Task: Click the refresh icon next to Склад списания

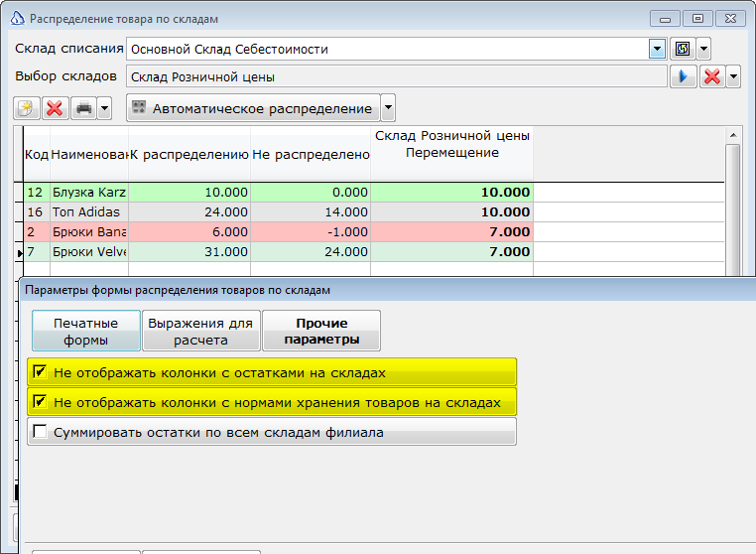Action: pos(683,49)
